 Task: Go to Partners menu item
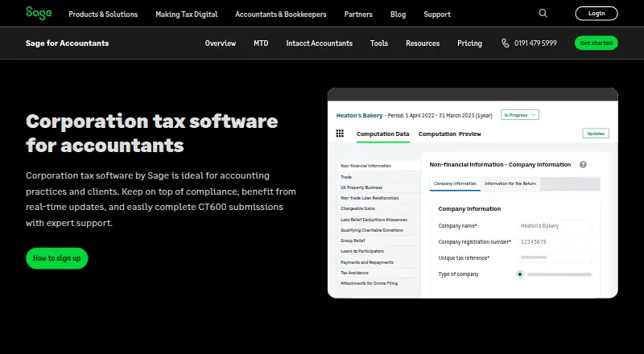tap(358, 14)
